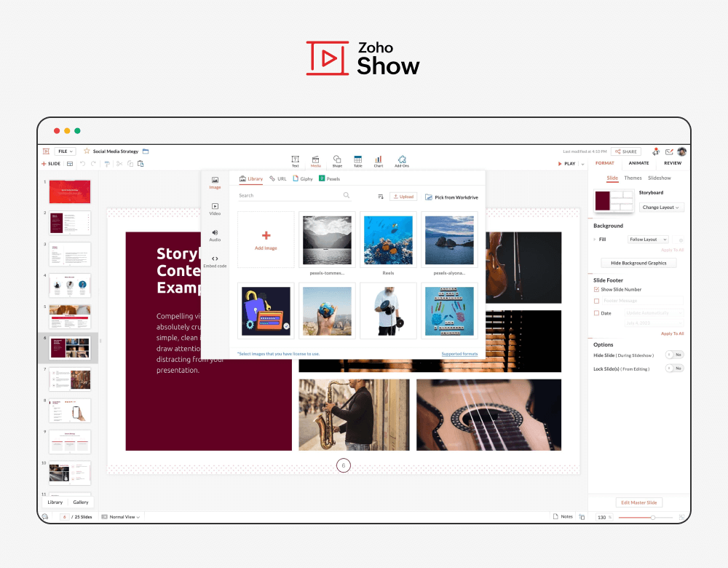Open the announcements megaphone icon
Screen dimensions: 728x568
coord(656,151)
